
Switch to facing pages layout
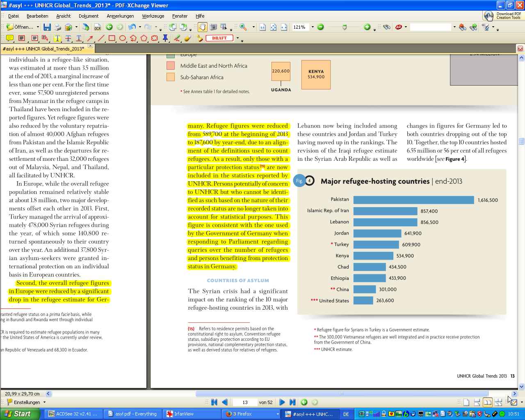[x=487, y=402]
